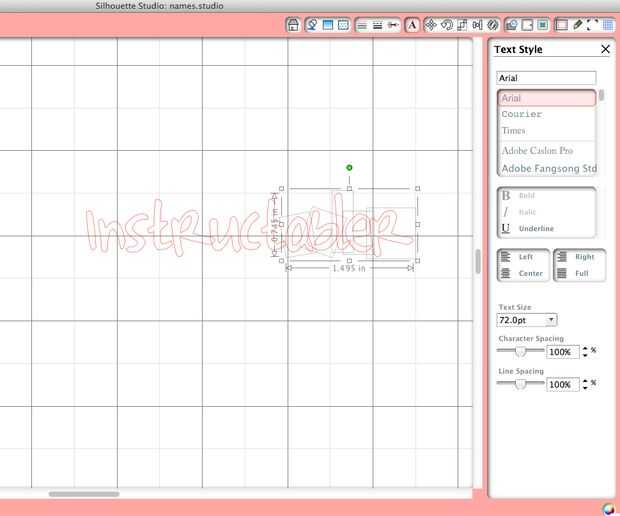
Task: Open the Line Color tool
Action: [x=361, y=25]
